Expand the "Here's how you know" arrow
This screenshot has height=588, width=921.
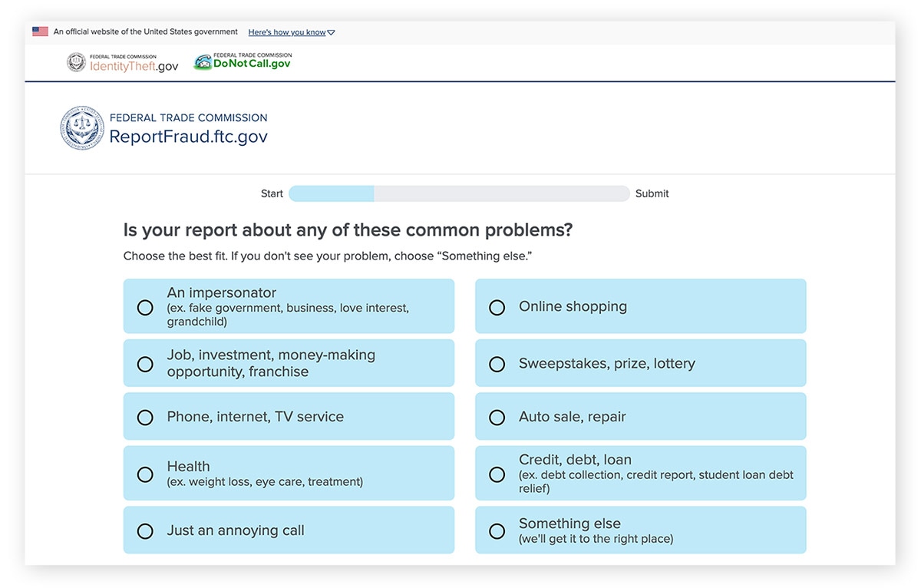point(331,33)
